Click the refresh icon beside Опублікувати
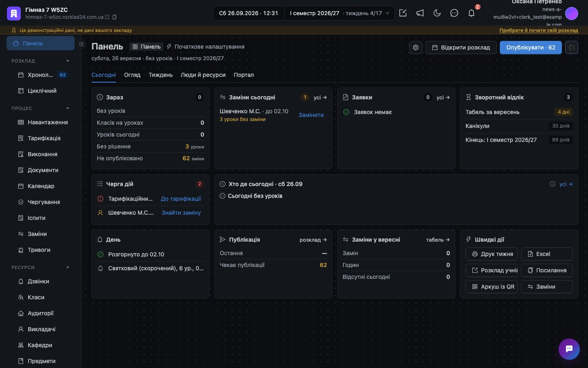 pos(572,47)
